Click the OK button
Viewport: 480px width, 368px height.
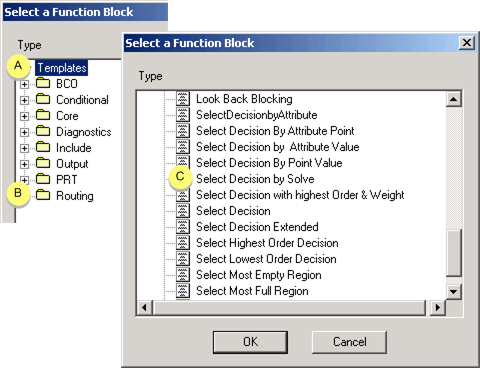250,342
